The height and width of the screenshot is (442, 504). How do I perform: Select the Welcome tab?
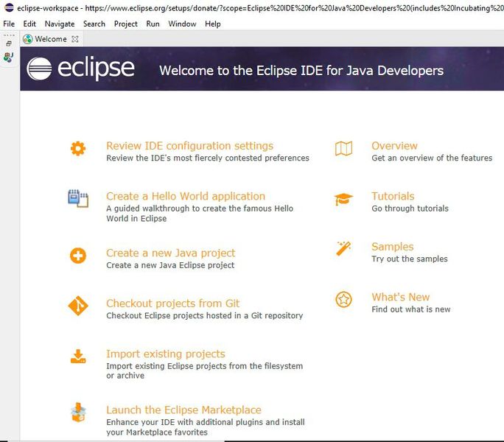tap(51, 39)
